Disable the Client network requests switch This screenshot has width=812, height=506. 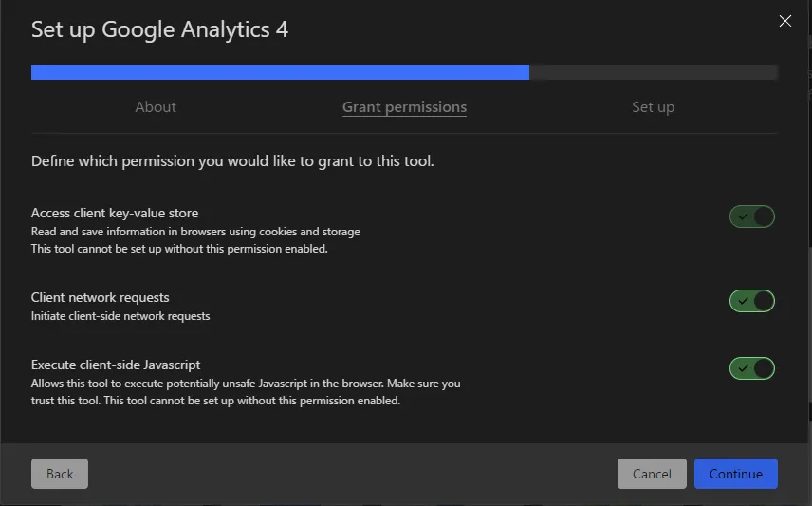pos(752,301)
